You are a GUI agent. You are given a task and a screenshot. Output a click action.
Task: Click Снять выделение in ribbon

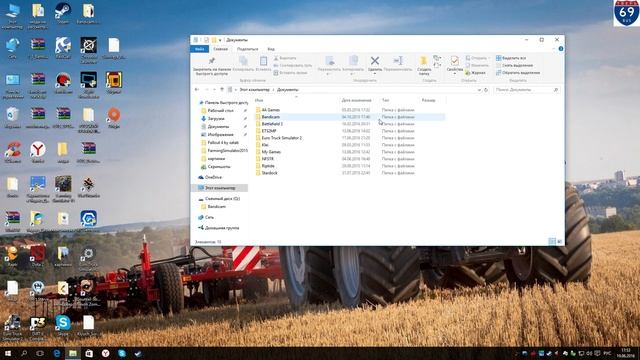pyautogui.click(x=514, y=66)
